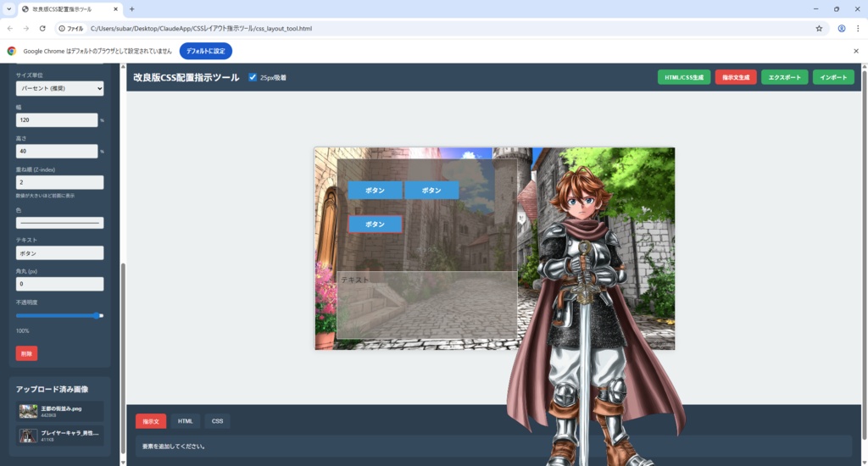Viewport: 868px width, 466px height.
Task: Click the 不透明度 opacity slider
Action: (x=60, y=315)
